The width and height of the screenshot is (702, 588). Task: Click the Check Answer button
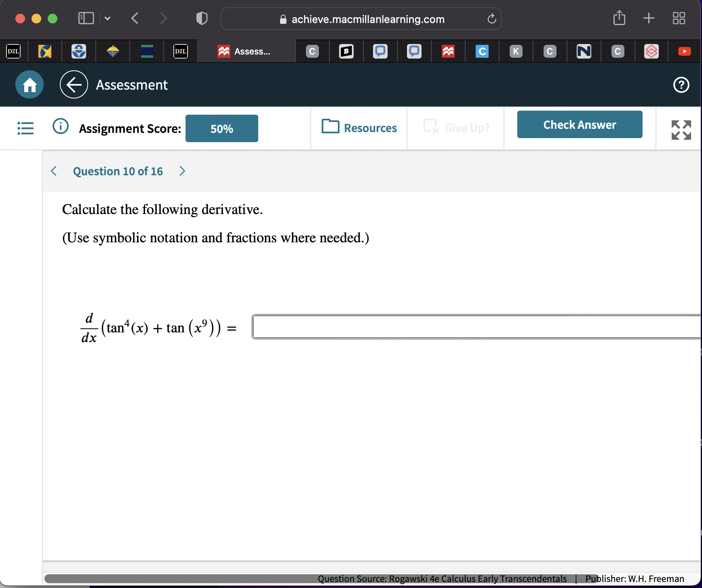pyautogui.click(x=580, y=124)
